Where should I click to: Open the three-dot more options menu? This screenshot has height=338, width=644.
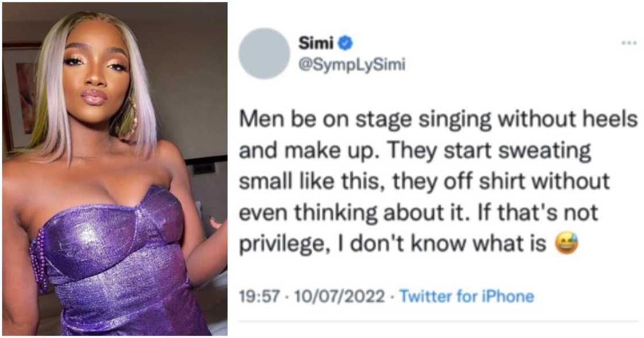628,43
